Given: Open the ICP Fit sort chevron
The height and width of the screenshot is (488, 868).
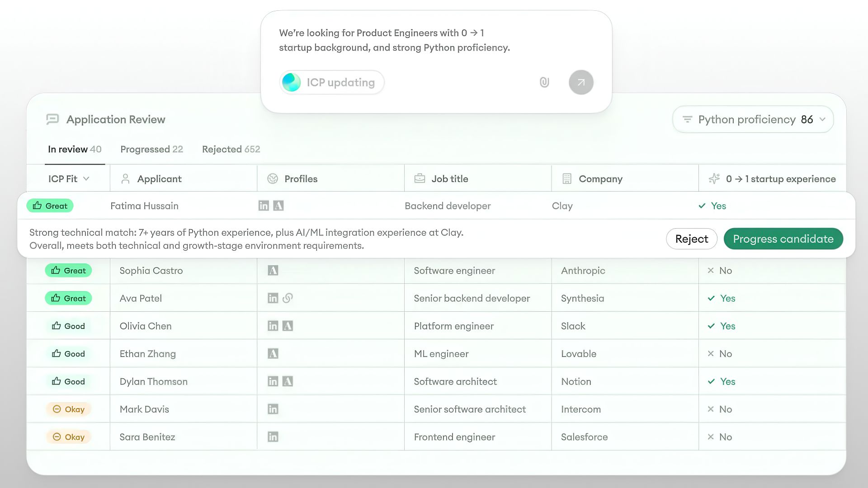Looking at the screenshot, I should point(86,179).
